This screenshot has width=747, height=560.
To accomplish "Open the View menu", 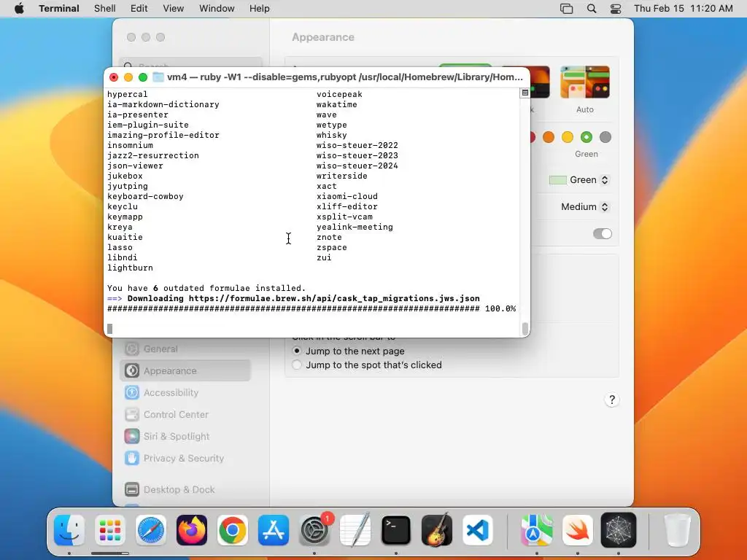I will [x=174, y=9].
